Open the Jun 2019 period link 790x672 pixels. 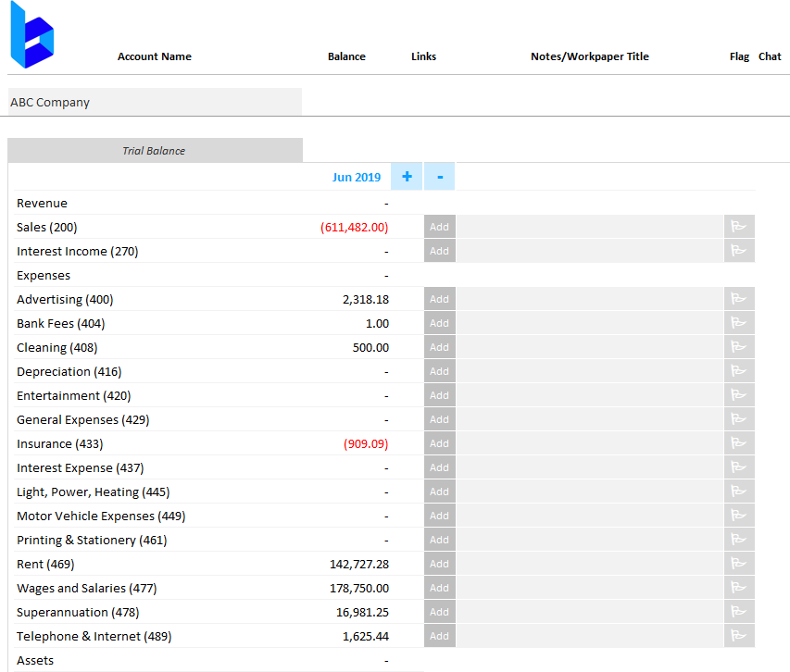coord(357,176)
